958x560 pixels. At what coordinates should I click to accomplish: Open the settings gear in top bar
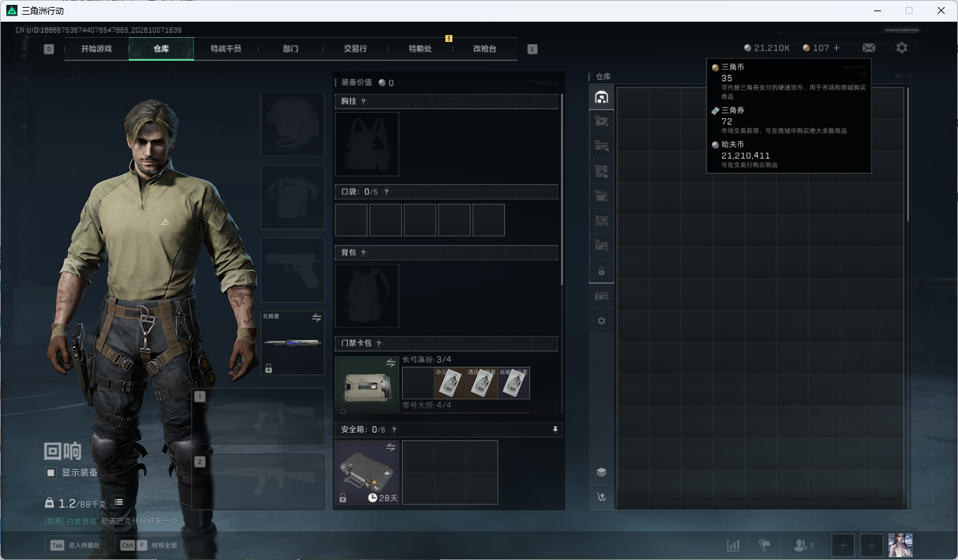click(x=902, y=48)
